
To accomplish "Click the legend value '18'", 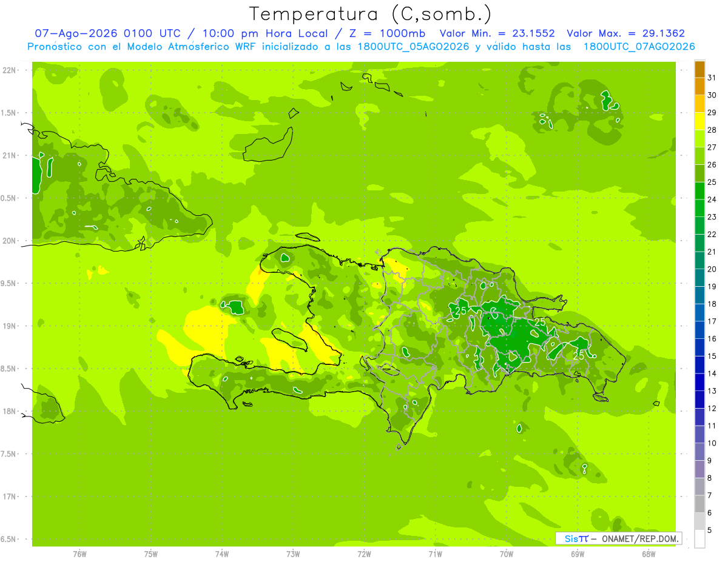I will click(712, 304).
